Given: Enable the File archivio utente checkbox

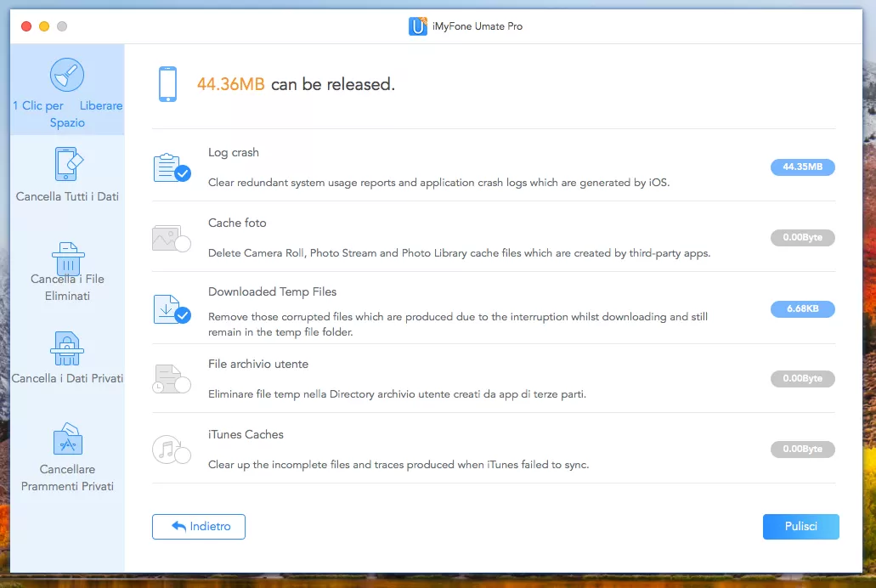Looking at the screenshot, I should coord(182,386).
